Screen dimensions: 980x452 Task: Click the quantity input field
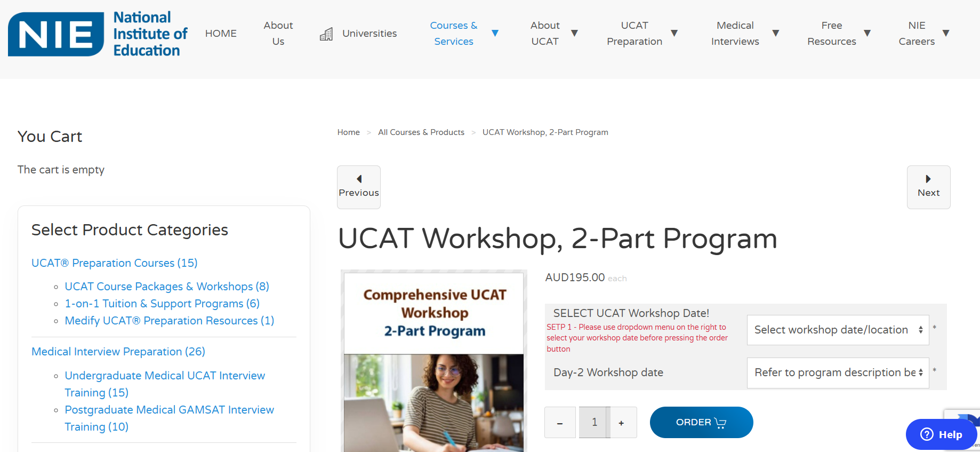point(595,423)
